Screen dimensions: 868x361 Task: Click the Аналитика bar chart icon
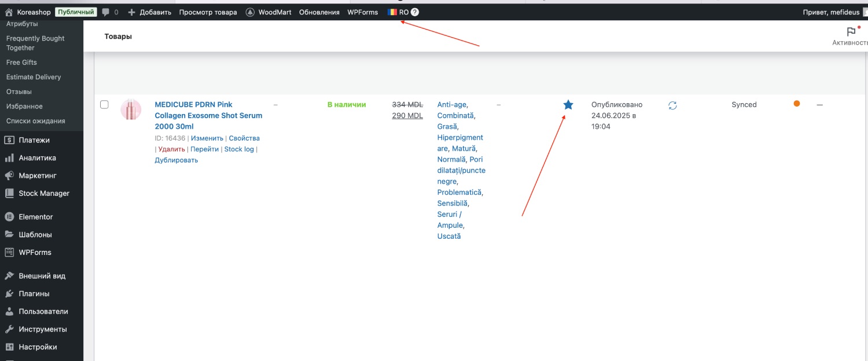(x=9, y=158)
